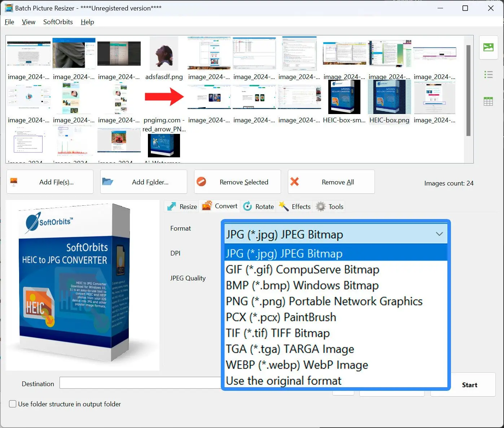The height and width of the screenshot is (428, 504).
Task: Click the DPI label
Action: click(175, 253)
